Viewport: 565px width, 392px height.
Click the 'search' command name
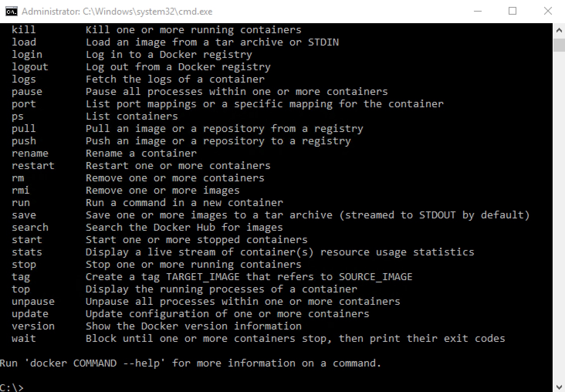(x=30, y=227)
